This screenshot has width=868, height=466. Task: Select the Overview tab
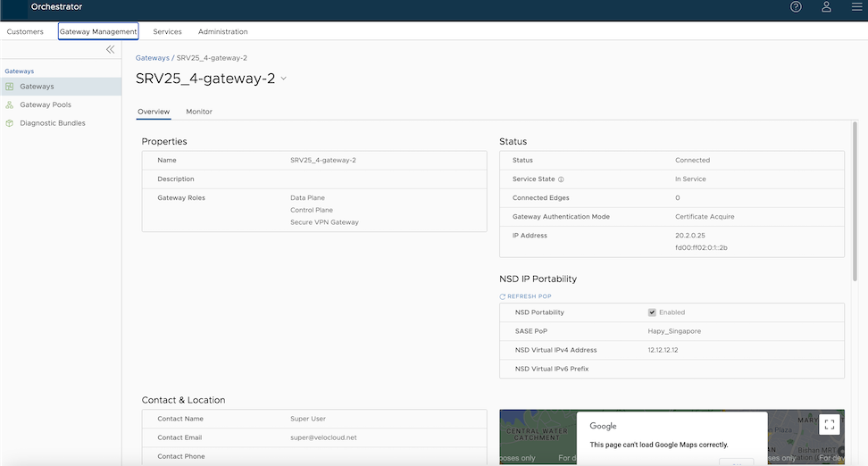pos(154,112)
